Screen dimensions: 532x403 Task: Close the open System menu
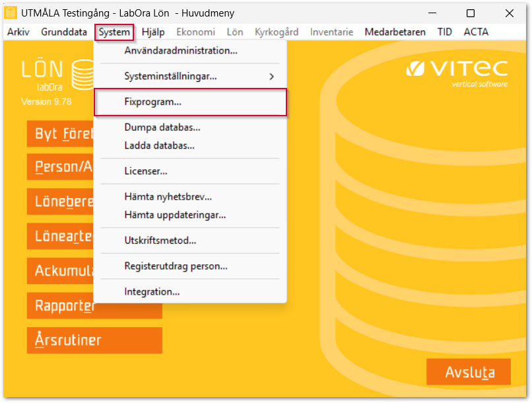[114, 32]
